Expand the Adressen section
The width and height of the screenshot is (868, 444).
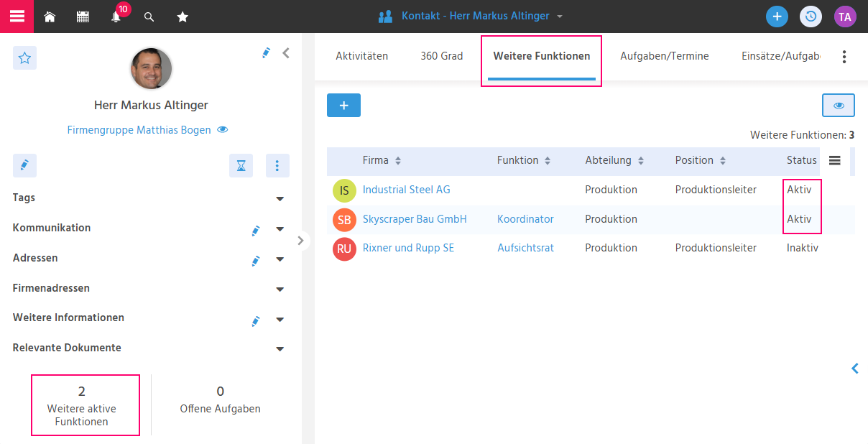(280, 259)
